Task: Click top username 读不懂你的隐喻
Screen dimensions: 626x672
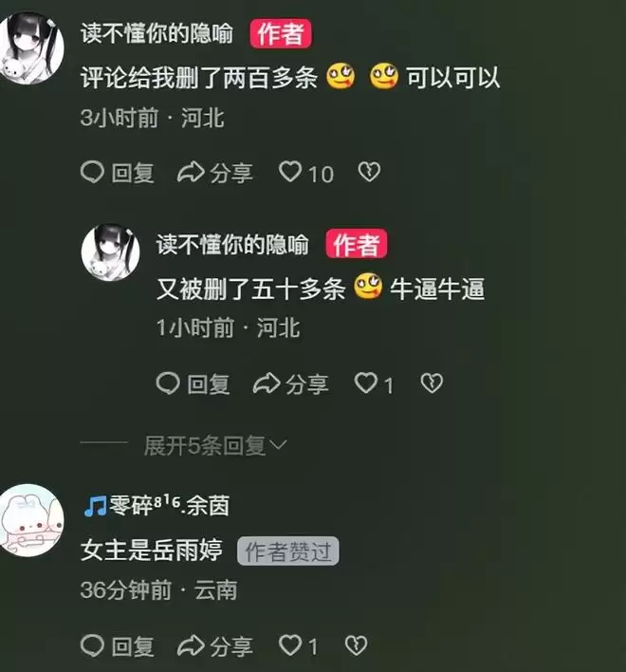Action: pyautogui.click(x=157, y=33)
